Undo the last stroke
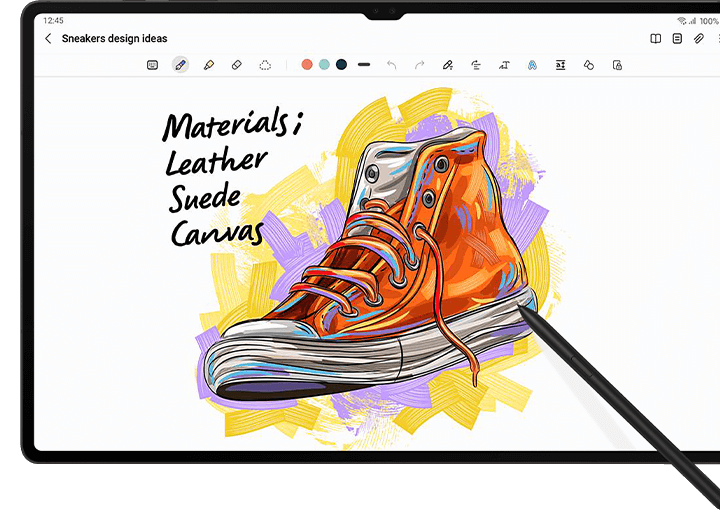The width and height of the screenshot is (720, 511). (392, 65)
